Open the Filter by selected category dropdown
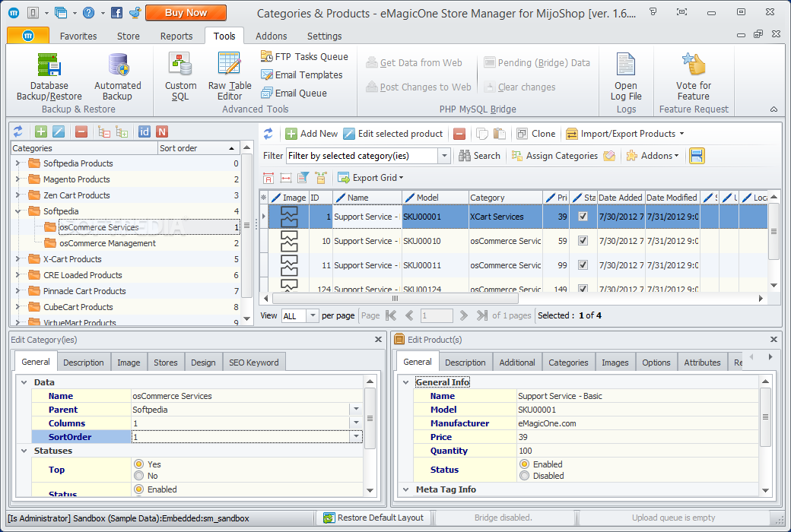 tap(444, 156)
